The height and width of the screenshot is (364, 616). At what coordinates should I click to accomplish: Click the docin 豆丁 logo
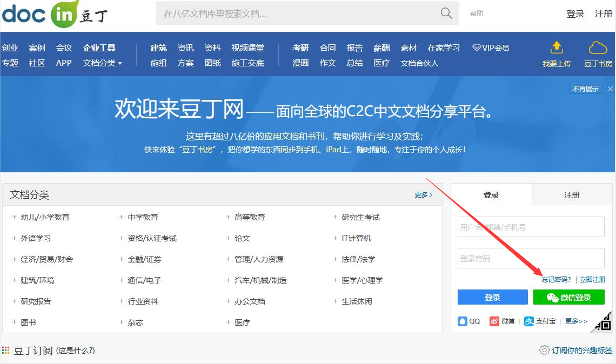(55, 14)
